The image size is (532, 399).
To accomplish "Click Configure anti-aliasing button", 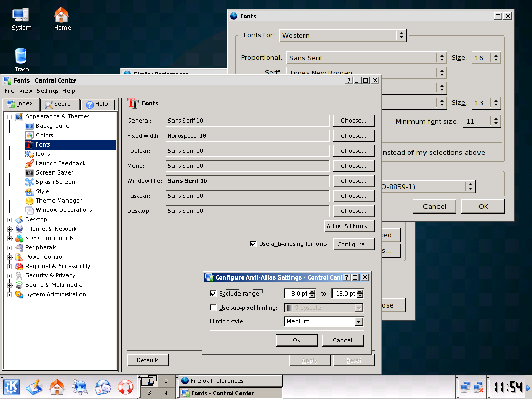I will 353,244.
